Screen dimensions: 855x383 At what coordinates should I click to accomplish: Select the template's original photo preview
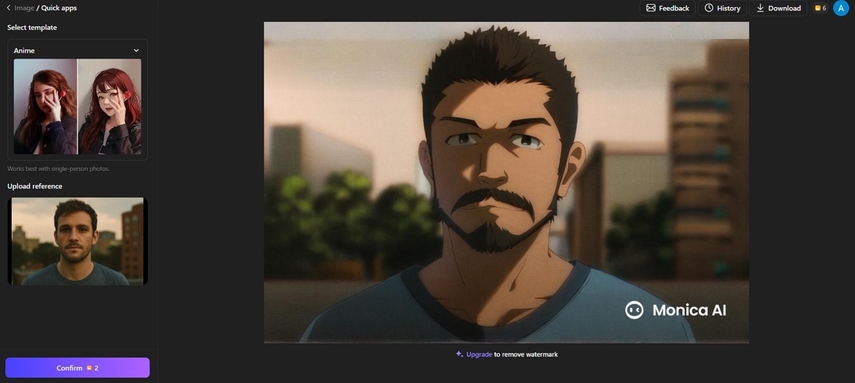[x=45, y=107]
